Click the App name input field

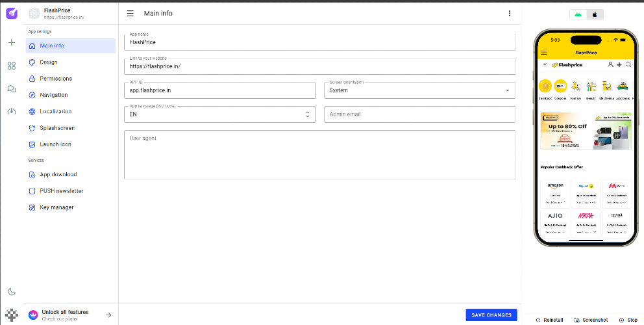click(320, 42)
